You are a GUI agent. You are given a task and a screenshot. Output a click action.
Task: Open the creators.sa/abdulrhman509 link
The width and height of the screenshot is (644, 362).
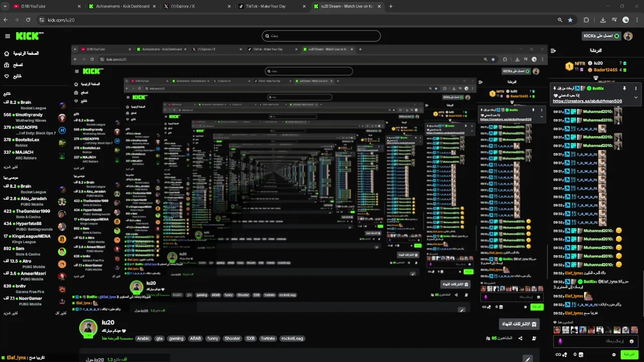click(x=587, y=101)
